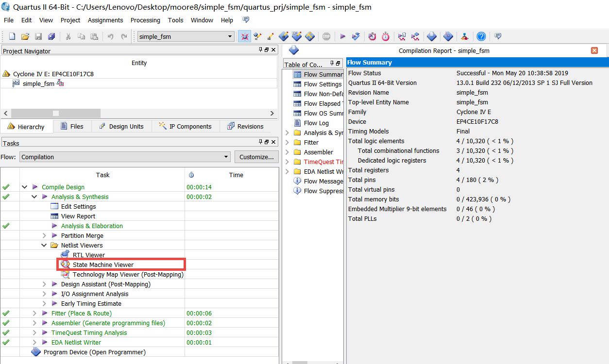Click the second red clock toolbar icon
The width and height of the screenshot is (609, 364).
(x=386, y=36)
